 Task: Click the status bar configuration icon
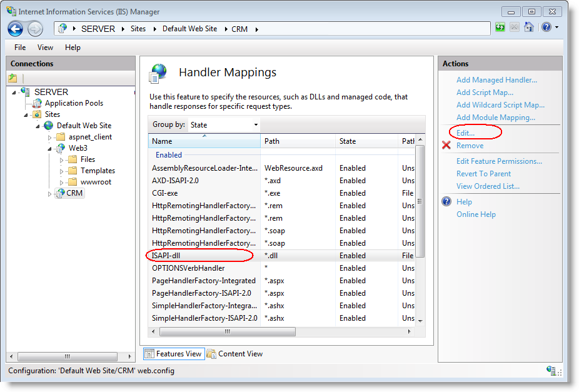tap(551, 371)
